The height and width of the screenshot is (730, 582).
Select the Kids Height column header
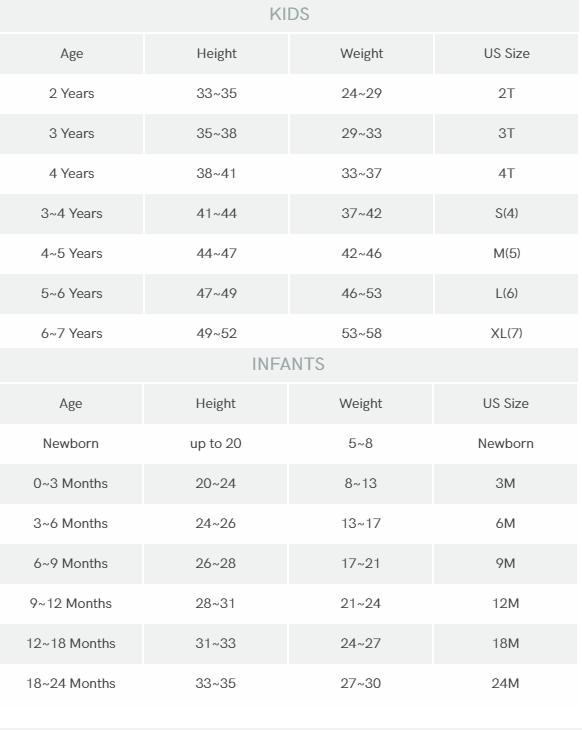tap(217, 54)
